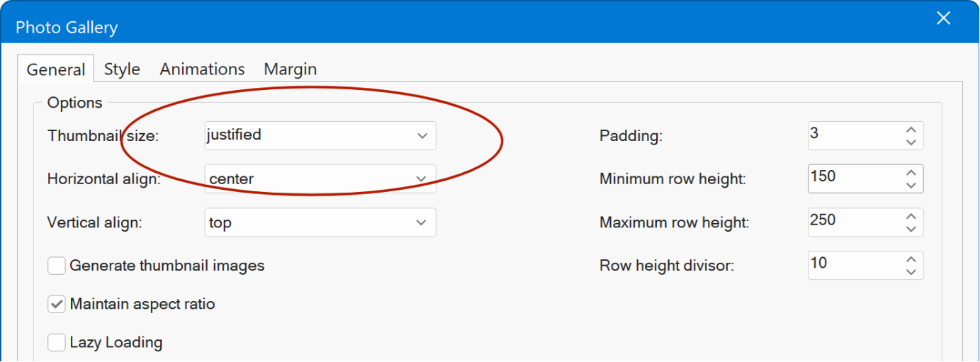The image size is (980, 362).
Task: Increase Row height divisor value
Action: (x=911, y=259)
